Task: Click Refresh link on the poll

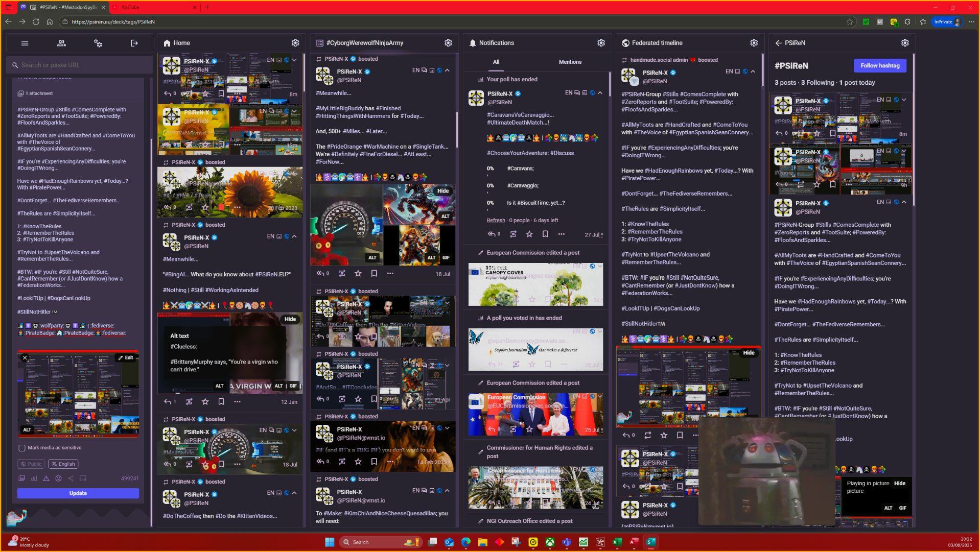Action: click(x=496, y=221)
